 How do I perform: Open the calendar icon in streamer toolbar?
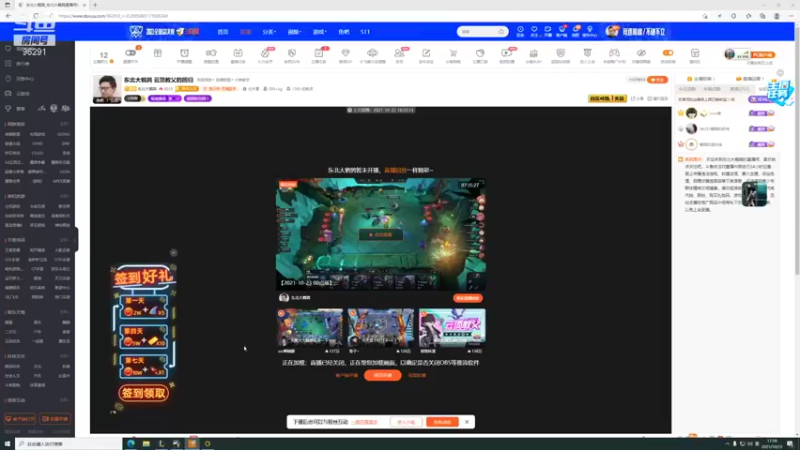point(238,54)
